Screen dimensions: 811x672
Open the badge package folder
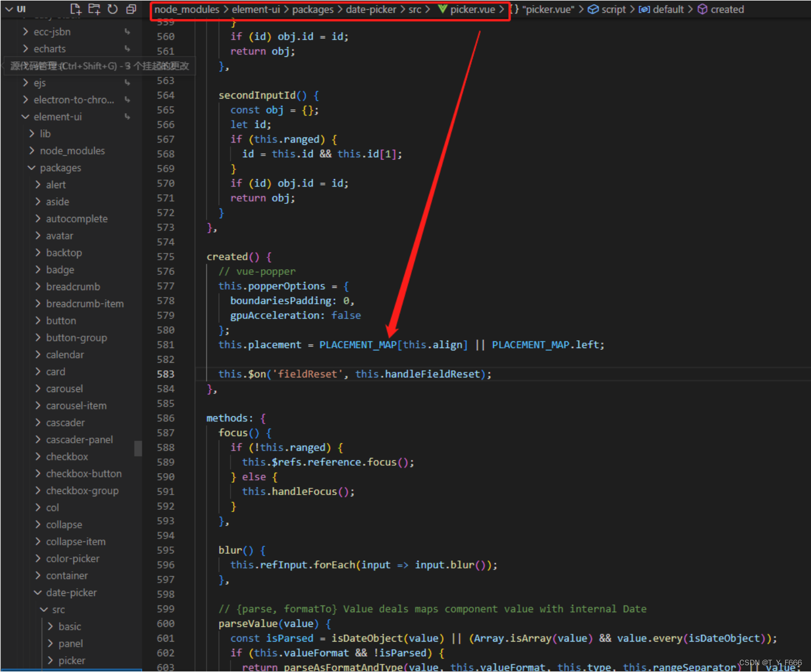(x=60, y=270)
